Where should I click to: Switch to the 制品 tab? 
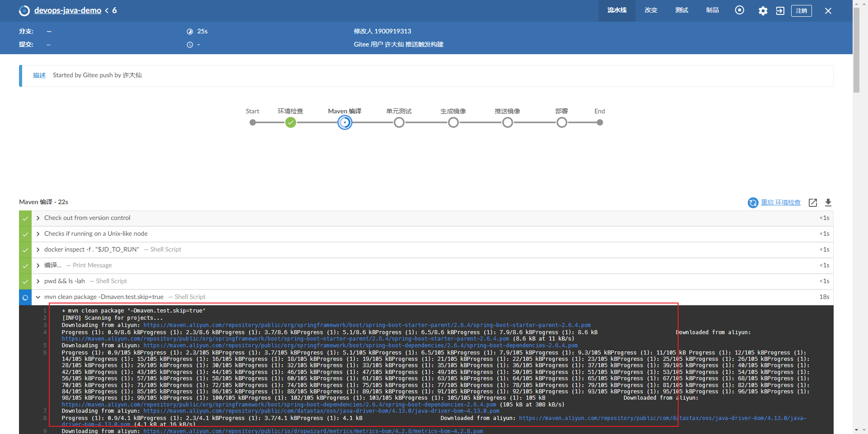712,10
